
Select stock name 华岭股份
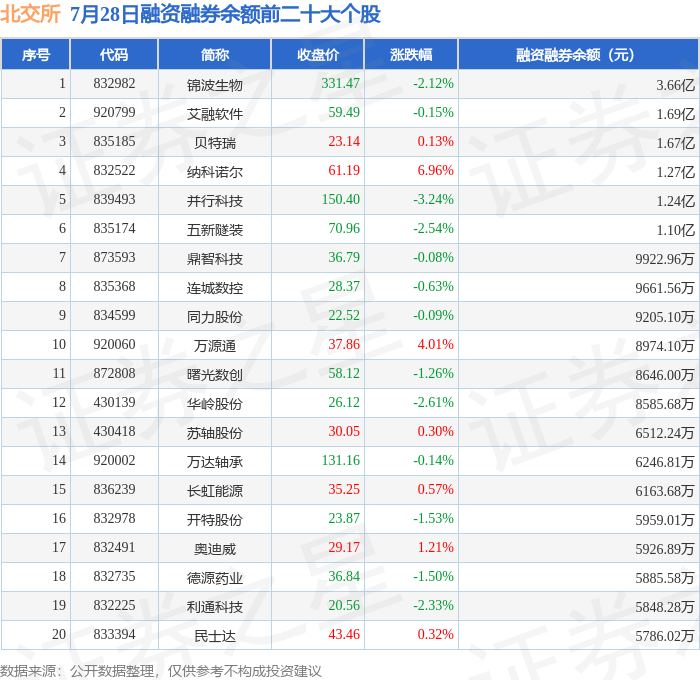215,404
